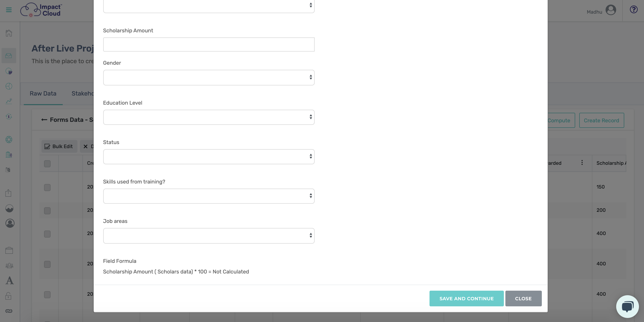Open the chat support bubble
644x322 pixels.
pos(628,307)
